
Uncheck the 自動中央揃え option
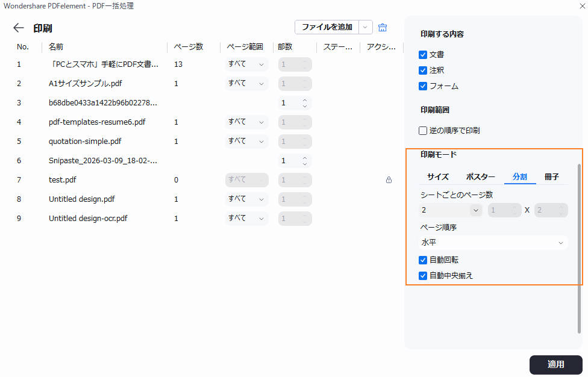click(x=423, y=276)
